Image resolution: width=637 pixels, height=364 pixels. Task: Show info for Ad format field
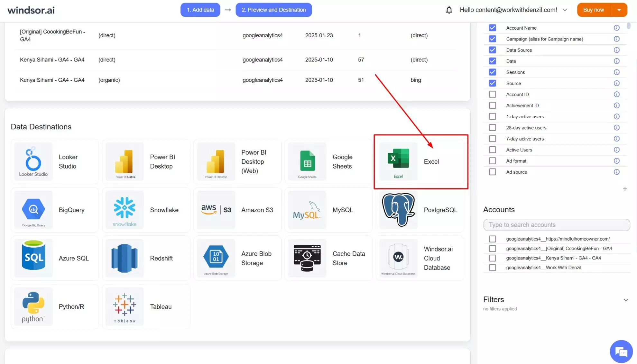tap(616, 161)
